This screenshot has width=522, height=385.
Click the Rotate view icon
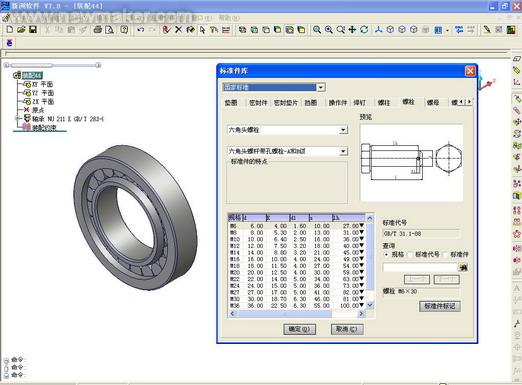(x=364, y=30)
